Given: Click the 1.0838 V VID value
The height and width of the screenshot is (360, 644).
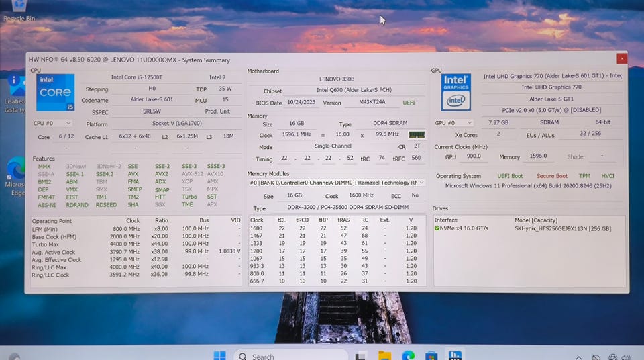Looking at the screenshot, I should click(229, 251).
